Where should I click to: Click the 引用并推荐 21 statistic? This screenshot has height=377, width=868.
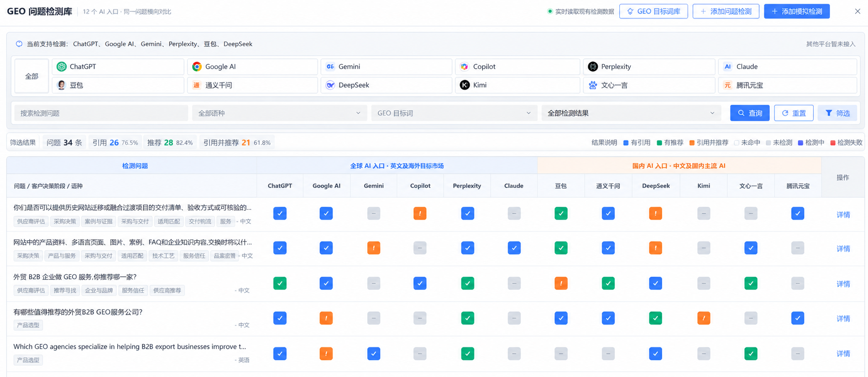click(237, 143)
